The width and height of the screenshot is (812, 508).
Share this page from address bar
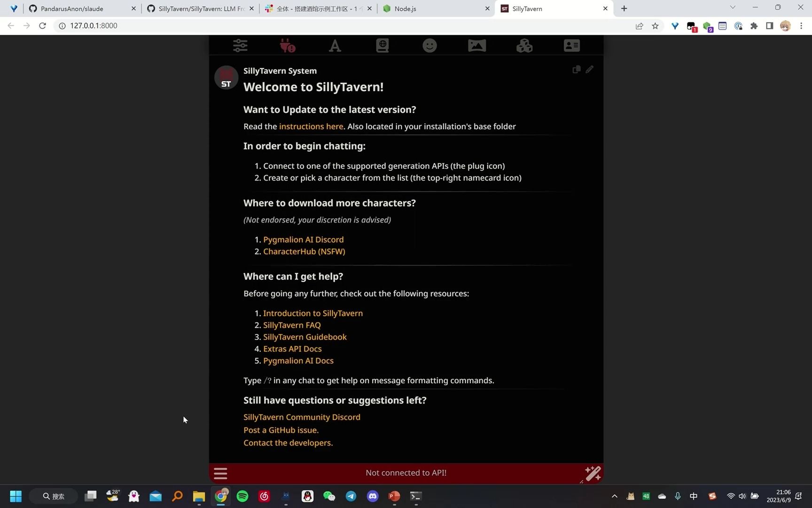point(640,26)
